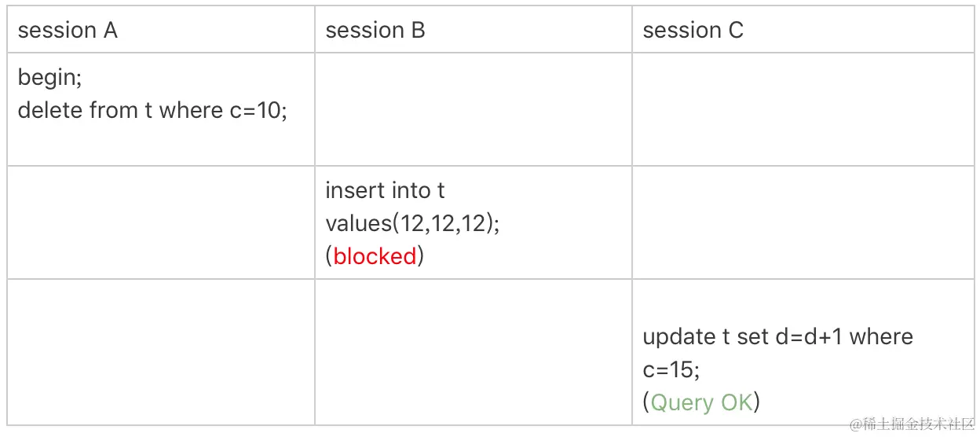Viewport: 980px width, 437px height.
Task: Click the insert into t text
Action: (x=385, y=190)
